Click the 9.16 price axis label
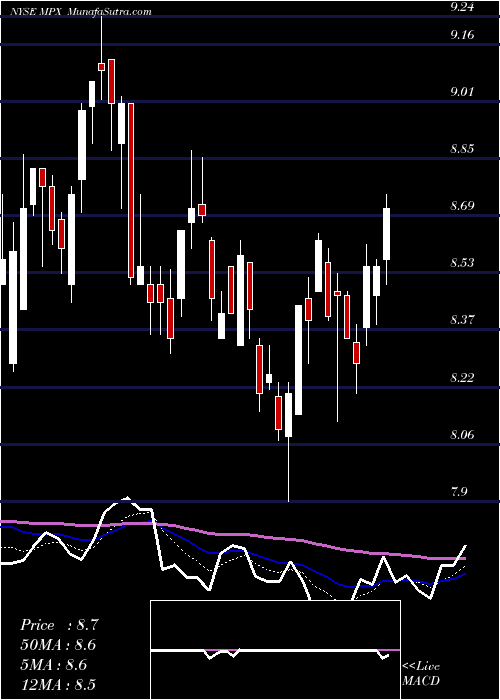Screen dimensions: 500x700 point(462,35)
